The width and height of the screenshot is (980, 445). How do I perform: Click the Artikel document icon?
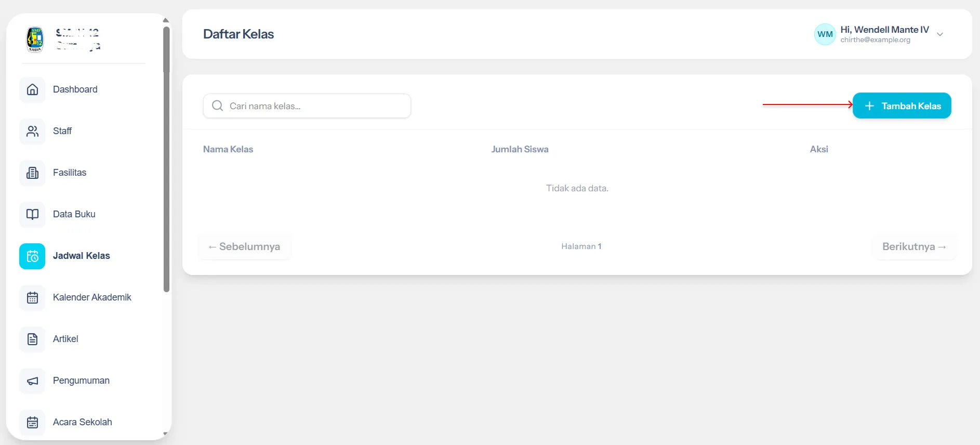(32, 339)
